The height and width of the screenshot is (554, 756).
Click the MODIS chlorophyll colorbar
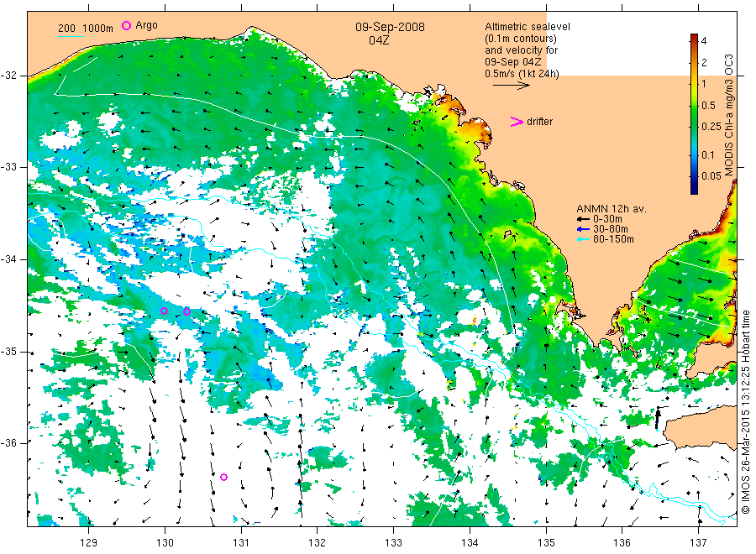point(694,114)
